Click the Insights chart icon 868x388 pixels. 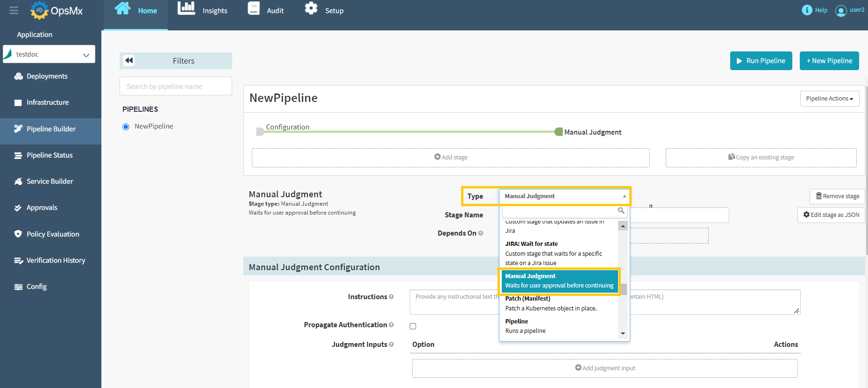186,8
